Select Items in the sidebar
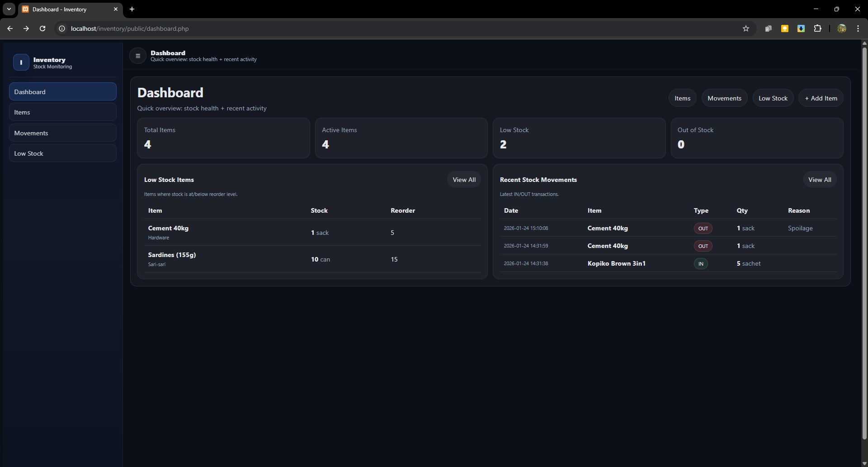Screen dimensions: 868x467 tap(62, 112)
